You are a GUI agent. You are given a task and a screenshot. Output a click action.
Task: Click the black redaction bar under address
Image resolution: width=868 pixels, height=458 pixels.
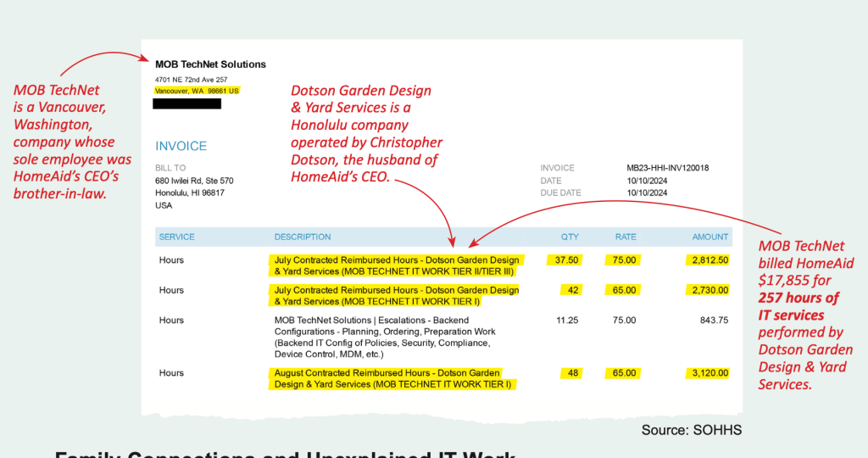pyautogui.click(x=187, y=103)
